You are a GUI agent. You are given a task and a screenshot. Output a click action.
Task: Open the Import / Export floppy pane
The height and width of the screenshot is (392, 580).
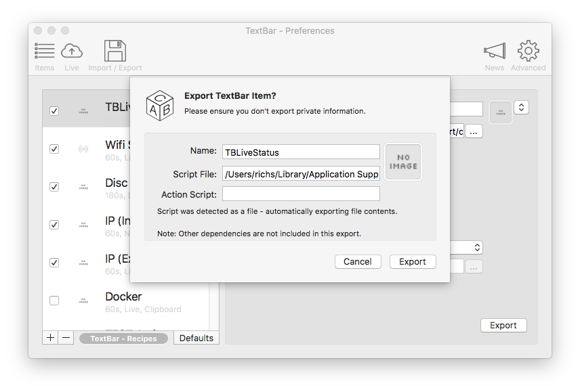point(115,56)
